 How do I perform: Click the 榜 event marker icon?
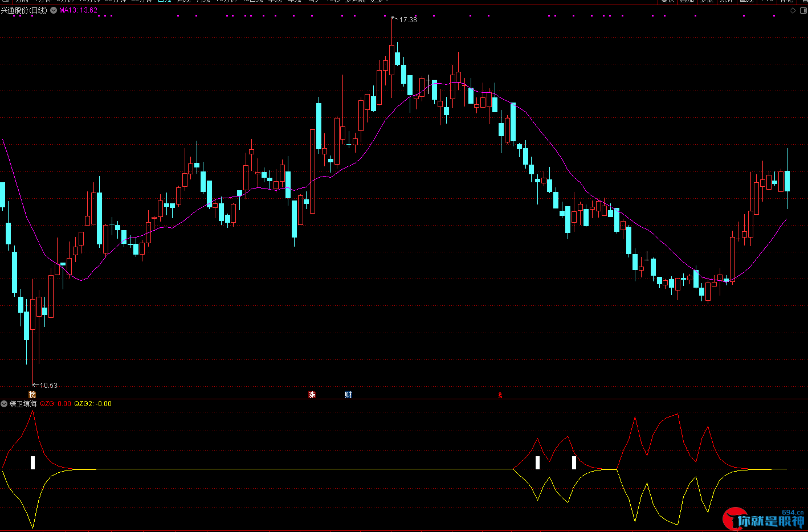pos(32,395)
